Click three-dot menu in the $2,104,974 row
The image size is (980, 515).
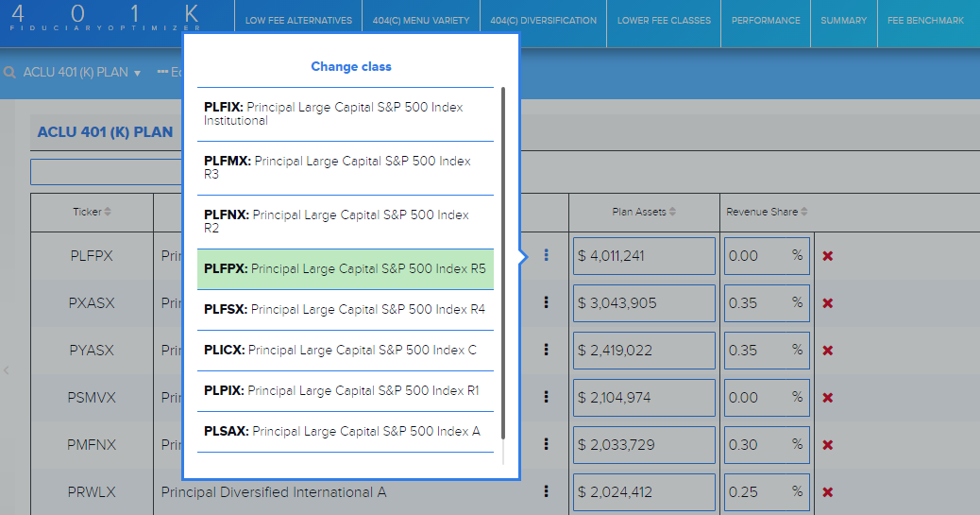pyautogui.click(x=546, y=398)
